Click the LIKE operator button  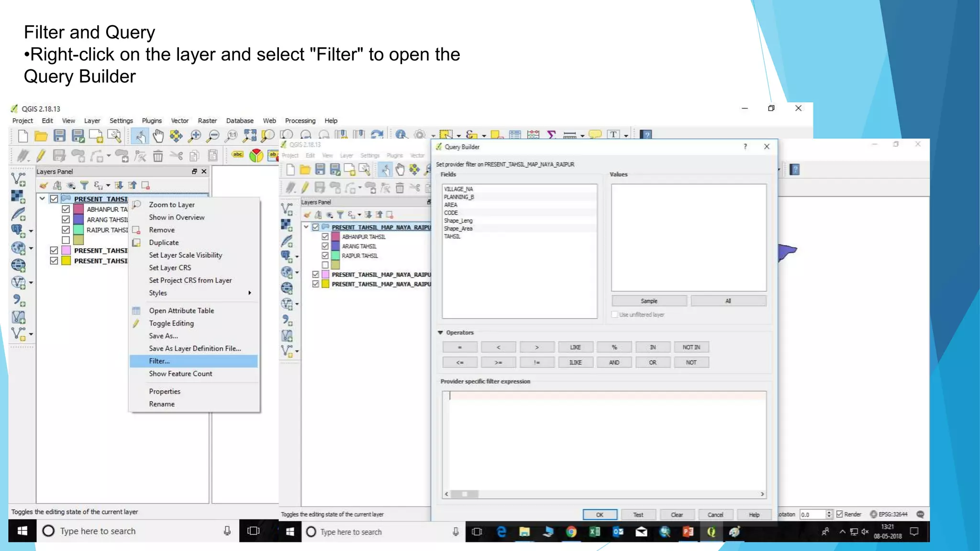575,347
